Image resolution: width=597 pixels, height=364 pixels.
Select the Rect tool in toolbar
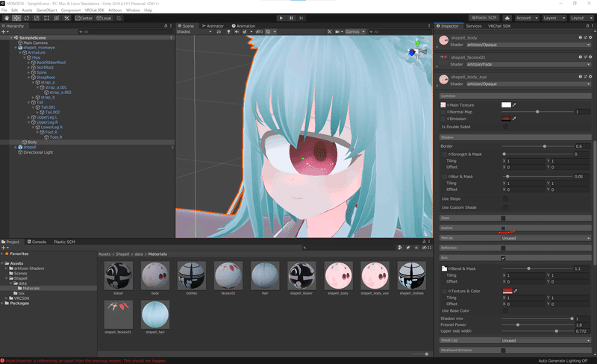click(46, 18)
